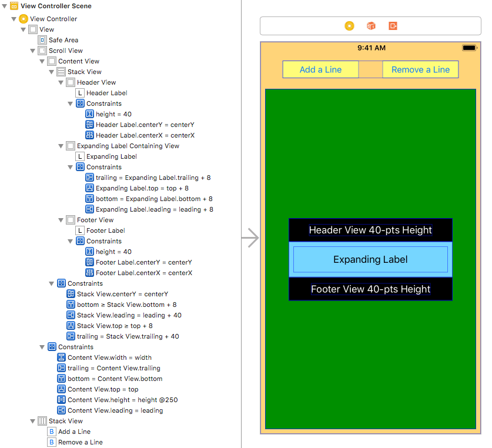Collapse the Header View tree section
This screenshot has height=448, width=492.
(x=61, y=82)
